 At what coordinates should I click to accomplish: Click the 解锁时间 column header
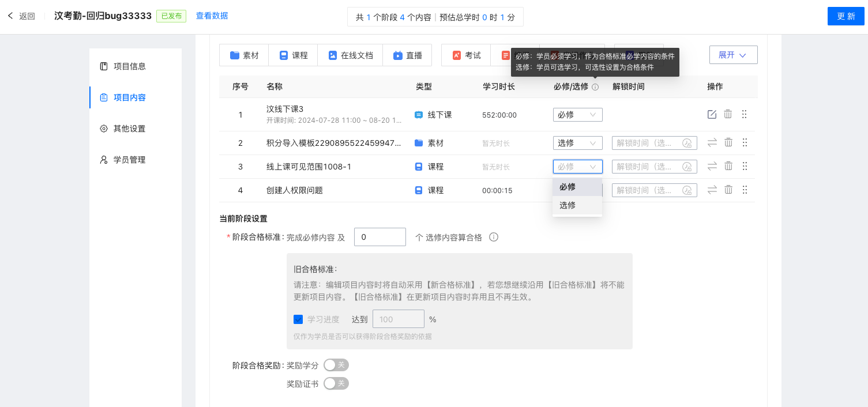[629, 86]
